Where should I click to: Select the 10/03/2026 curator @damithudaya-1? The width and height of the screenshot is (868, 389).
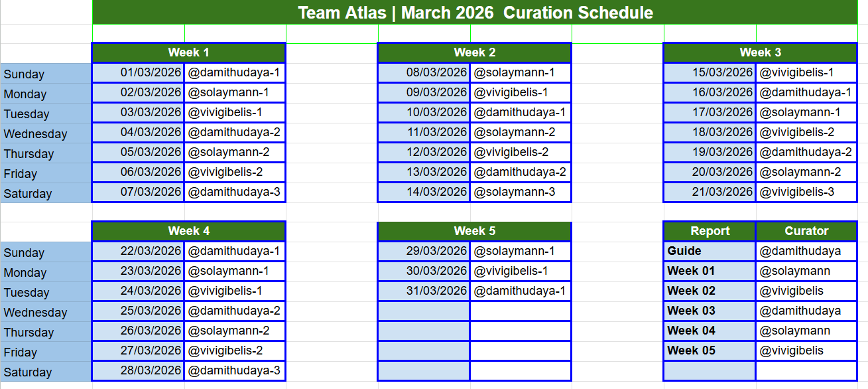(521, 113)
